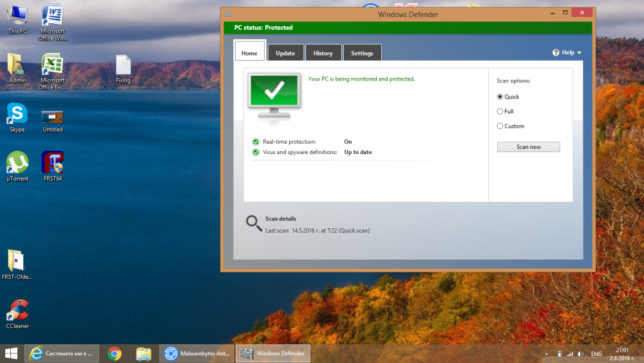Select the Untitled desktop file
Screen dimensions: 644x363
coord(53,122)
